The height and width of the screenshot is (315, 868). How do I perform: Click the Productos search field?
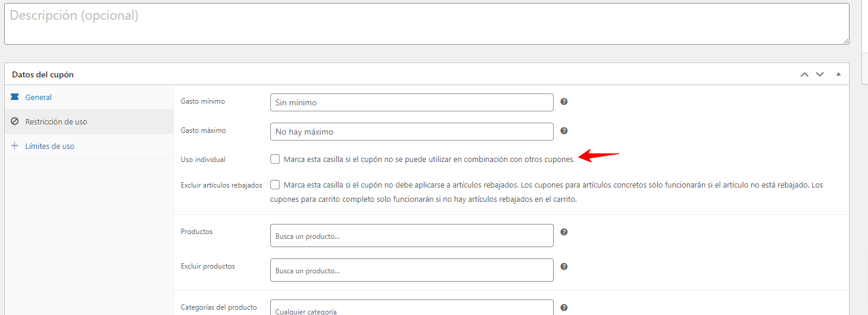(x=412, y=236)
